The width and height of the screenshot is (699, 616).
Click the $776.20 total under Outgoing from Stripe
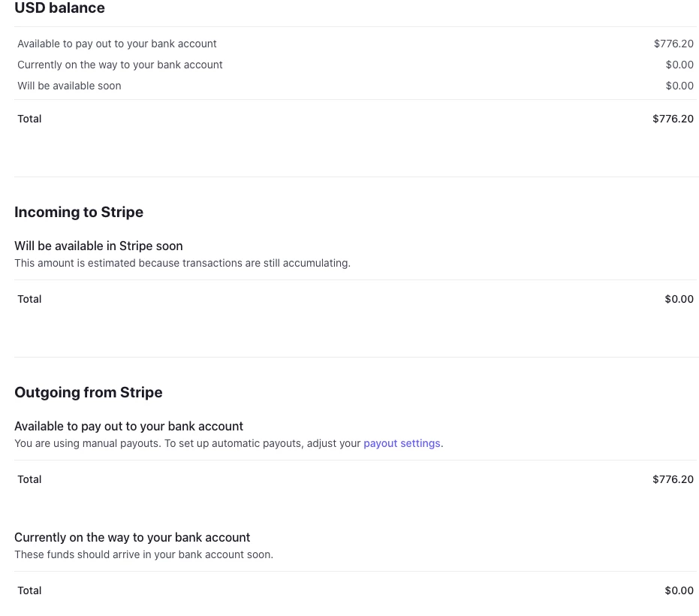(x=673, y=479)
